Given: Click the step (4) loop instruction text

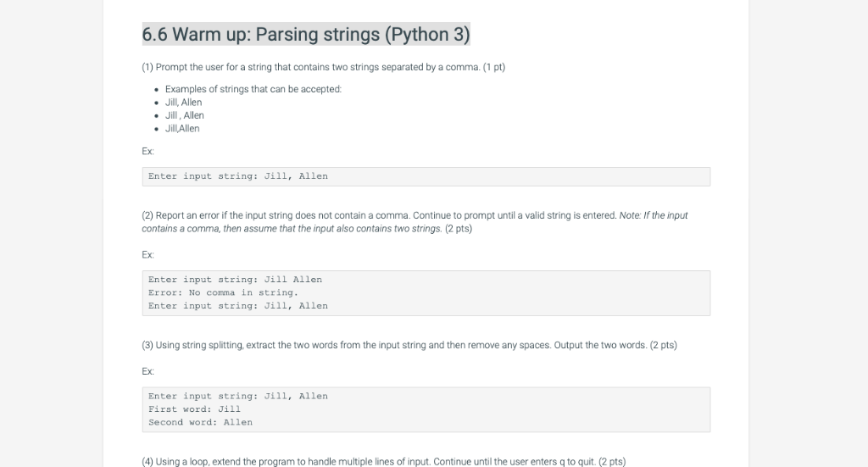Looking at the screenshot, I should click(383, 461).
